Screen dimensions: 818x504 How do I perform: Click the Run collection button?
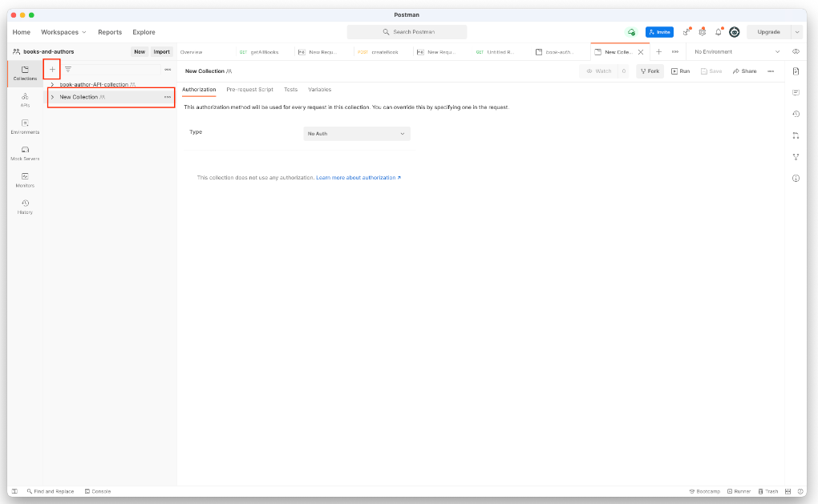coord(680,71)
